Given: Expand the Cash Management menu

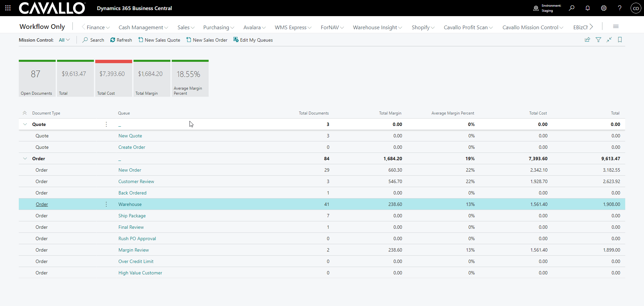Looking at the screenshot, I should 143,28.
